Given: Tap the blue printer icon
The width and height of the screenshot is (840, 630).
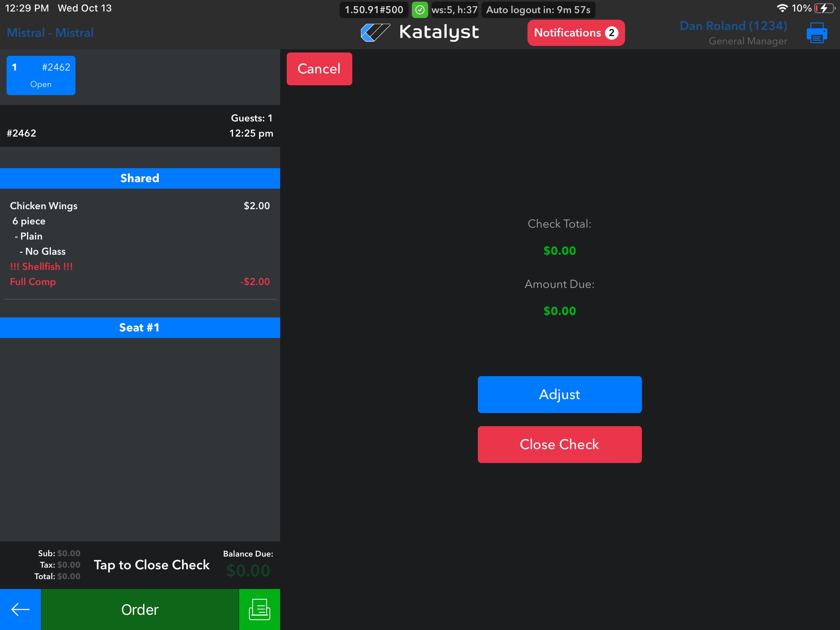Looking at the screenshot, I should point(816,33).
